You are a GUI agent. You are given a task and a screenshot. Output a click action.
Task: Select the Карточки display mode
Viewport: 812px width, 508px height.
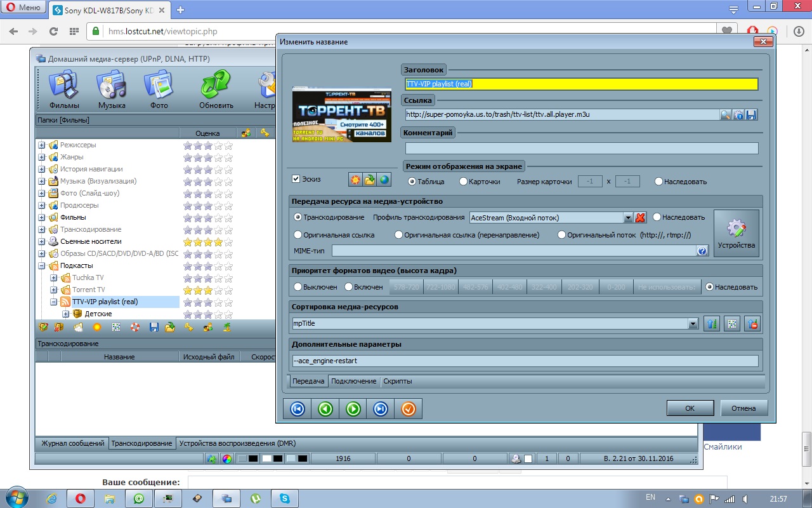463,182
